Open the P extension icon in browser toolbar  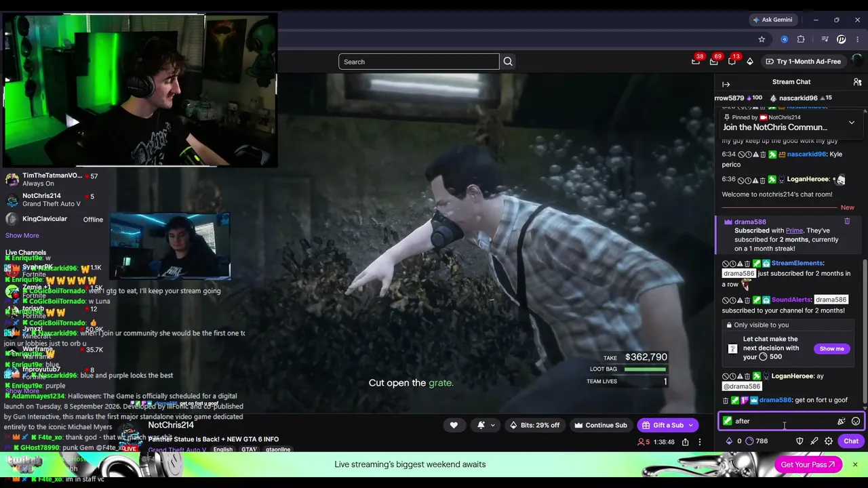pyautogui.click(x=842, y=39)
